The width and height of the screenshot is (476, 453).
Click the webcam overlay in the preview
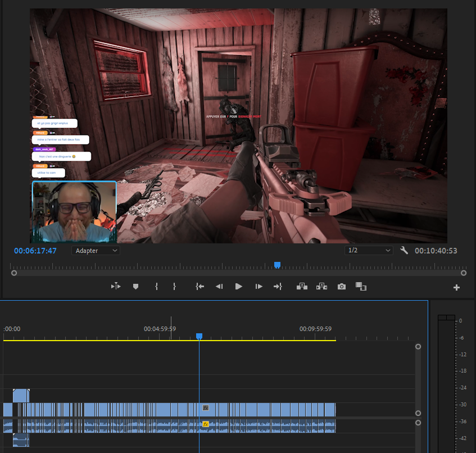74,212
